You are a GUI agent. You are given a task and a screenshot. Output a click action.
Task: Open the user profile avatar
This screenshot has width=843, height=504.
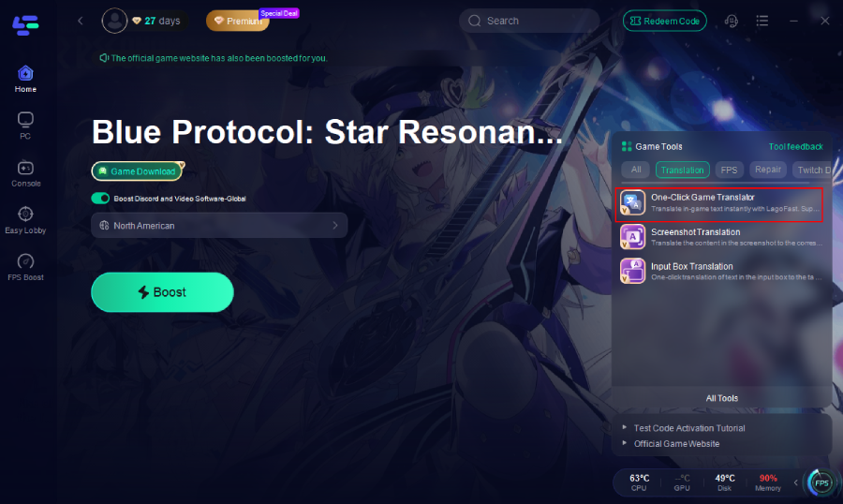(x=114, y=21)
